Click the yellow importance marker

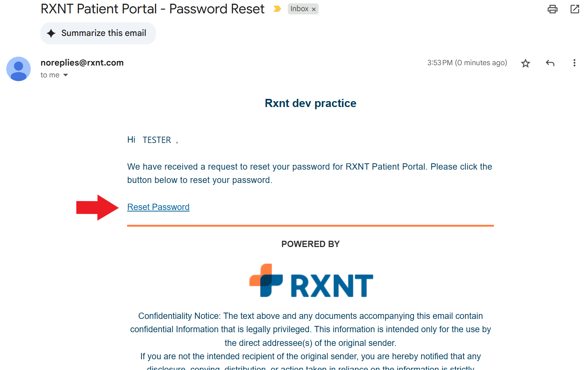(x=277, y=9)
